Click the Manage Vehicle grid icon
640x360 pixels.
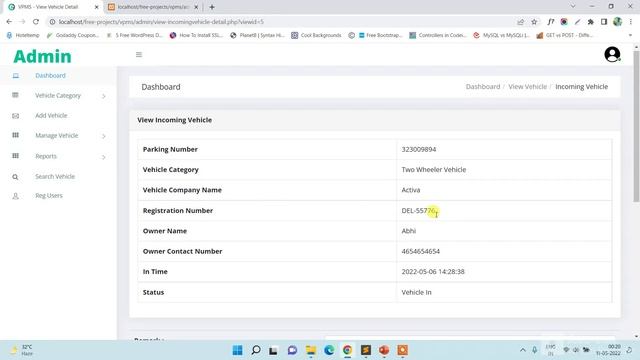[16, 135]
